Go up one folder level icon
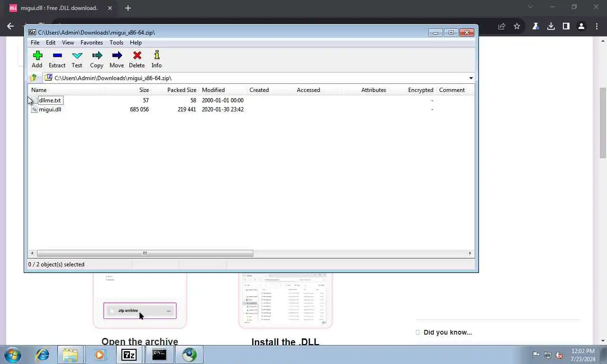 [x=33, y=78]
